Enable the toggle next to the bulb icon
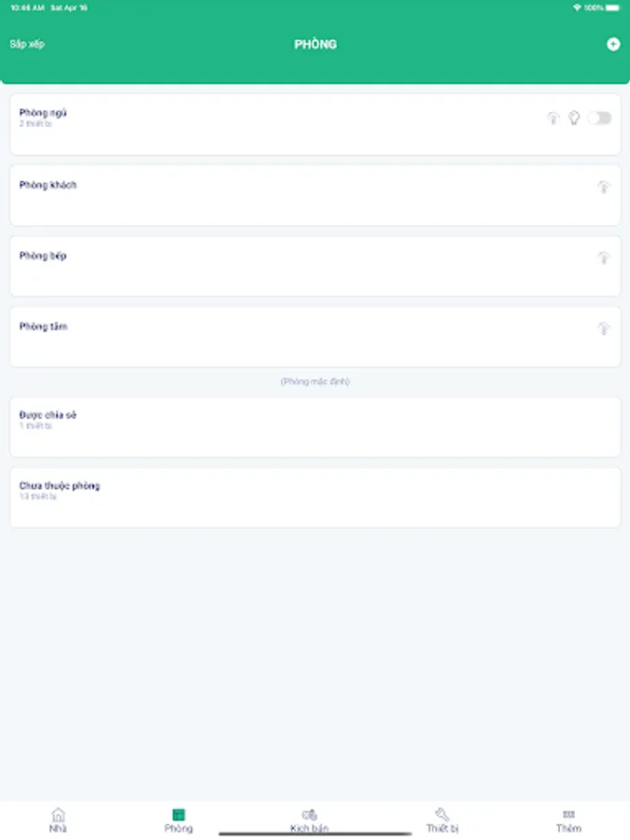Screen dimensions: 630x840 600,118
